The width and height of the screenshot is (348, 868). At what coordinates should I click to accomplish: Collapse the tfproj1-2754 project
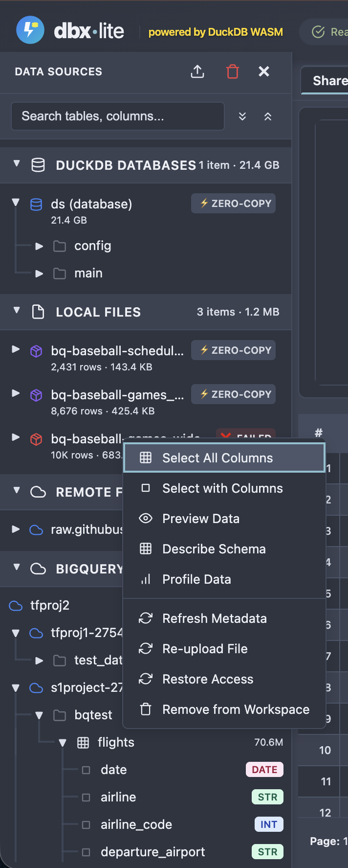(x=16, y=634)
